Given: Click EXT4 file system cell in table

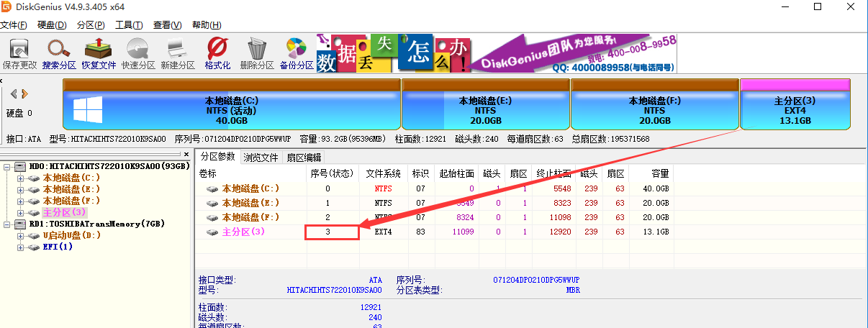Looking at the screenshot, I should [x=384, y=232].
